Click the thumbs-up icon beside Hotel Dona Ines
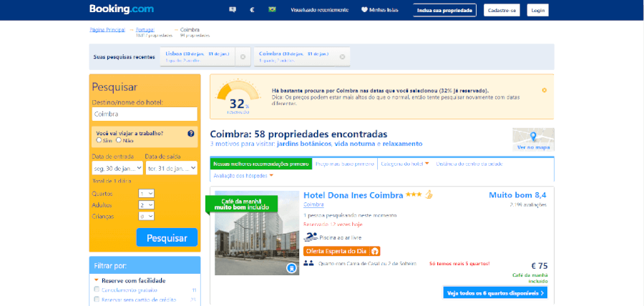This screenshot has width=644, height=306. [x=429, y=194]
